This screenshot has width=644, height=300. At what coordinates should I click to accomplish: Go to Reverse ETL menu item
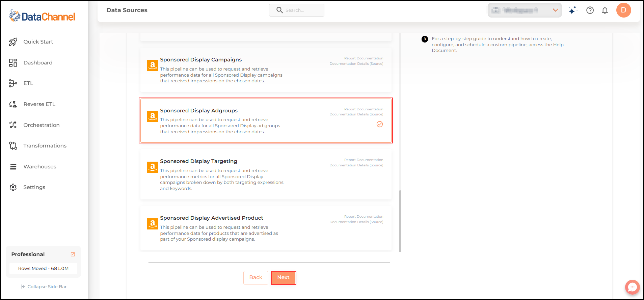(x=39, y=104)
